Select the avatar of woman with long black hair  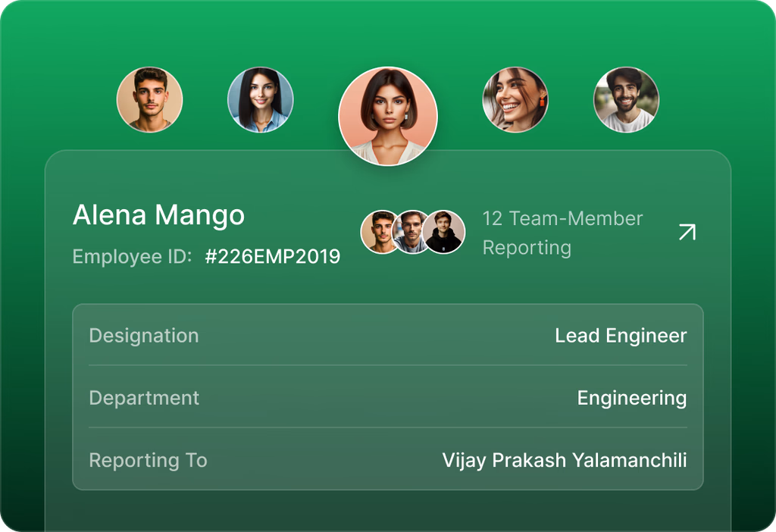pos(261,99)
